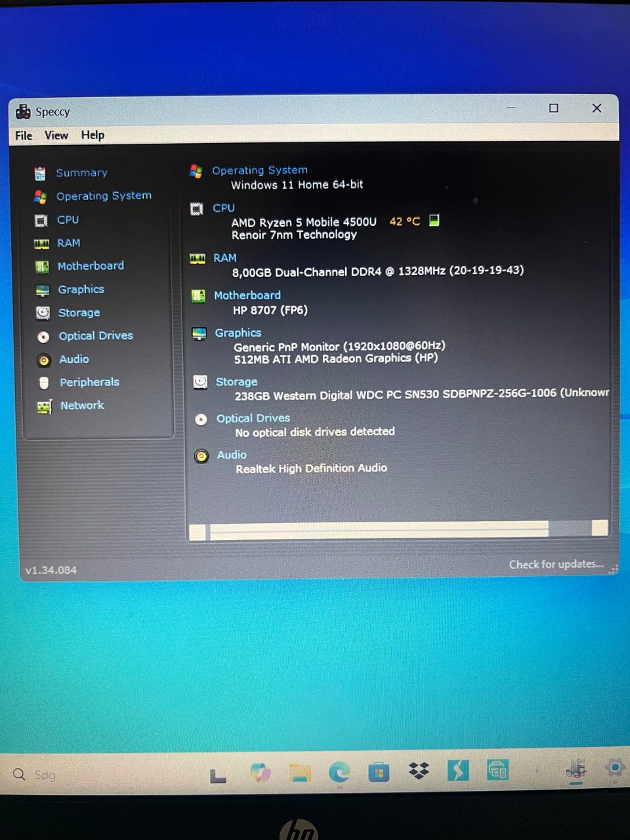The height and width of the screenshot is (840, 630).
Task: Click the Windows 11 Home 64-bit text
Action: coord(297,185)
